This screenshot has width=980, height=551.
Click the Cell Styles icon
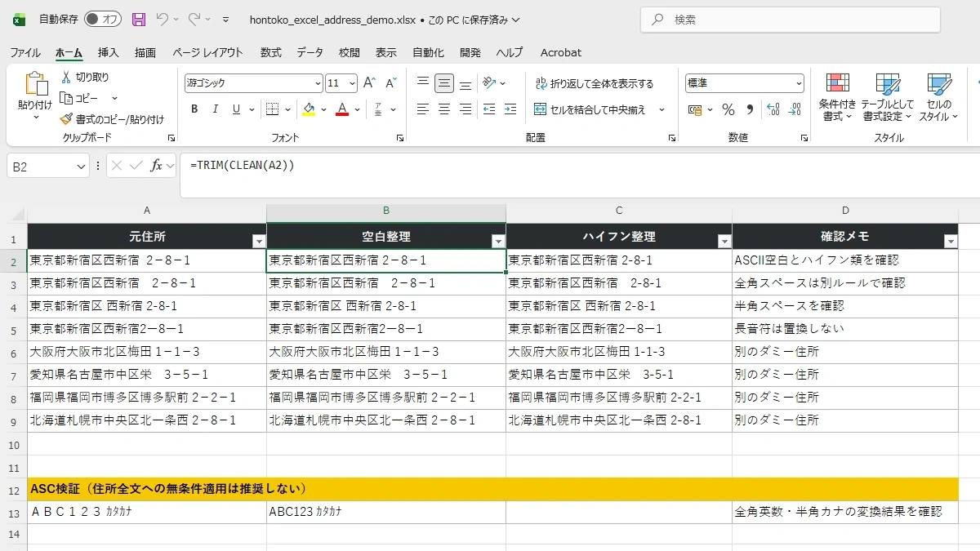coord(939,85)
